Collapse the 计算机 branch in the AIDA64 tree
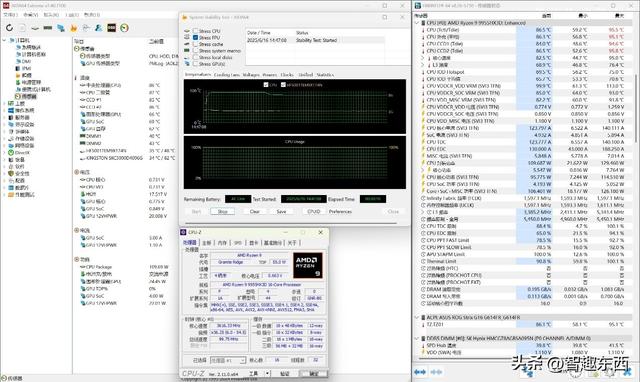Screen dimensions: 640x382 (4, 40)
